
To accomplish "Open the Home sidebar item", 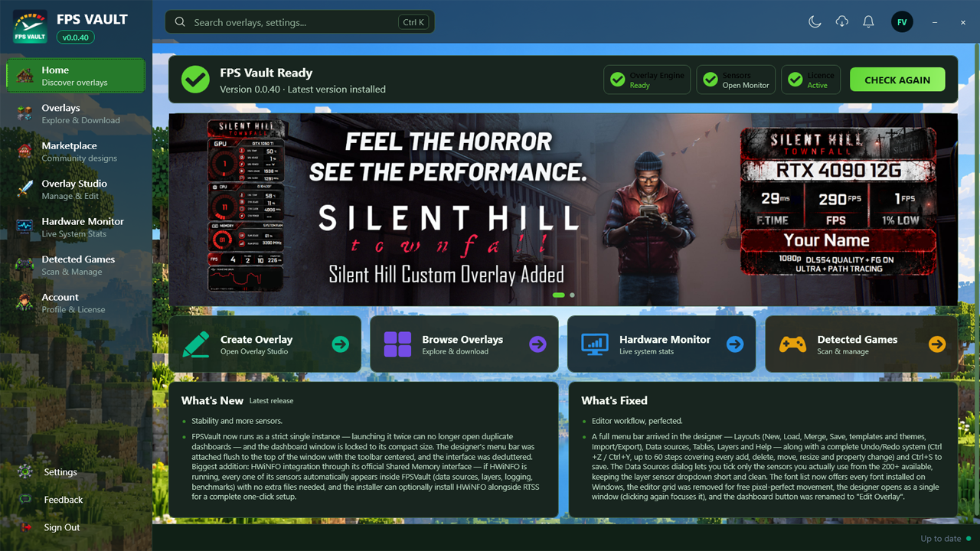I will click(76, 76).
